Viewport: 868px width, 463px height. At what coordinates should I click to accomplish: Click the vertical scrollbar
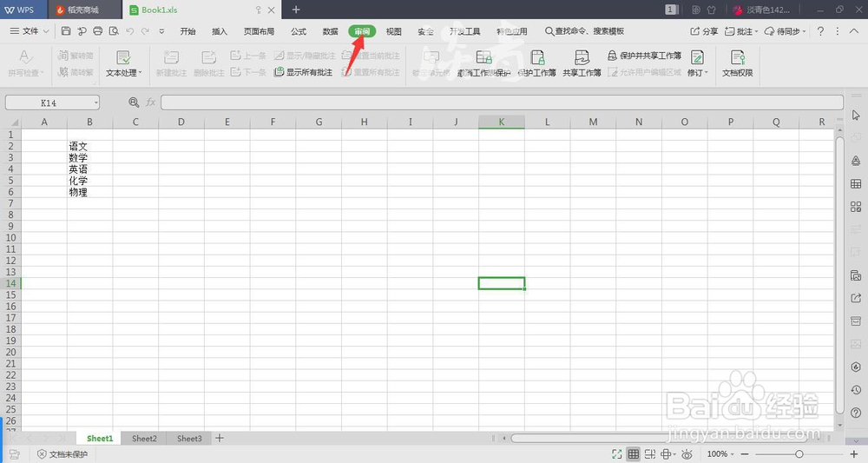point(839,274)
